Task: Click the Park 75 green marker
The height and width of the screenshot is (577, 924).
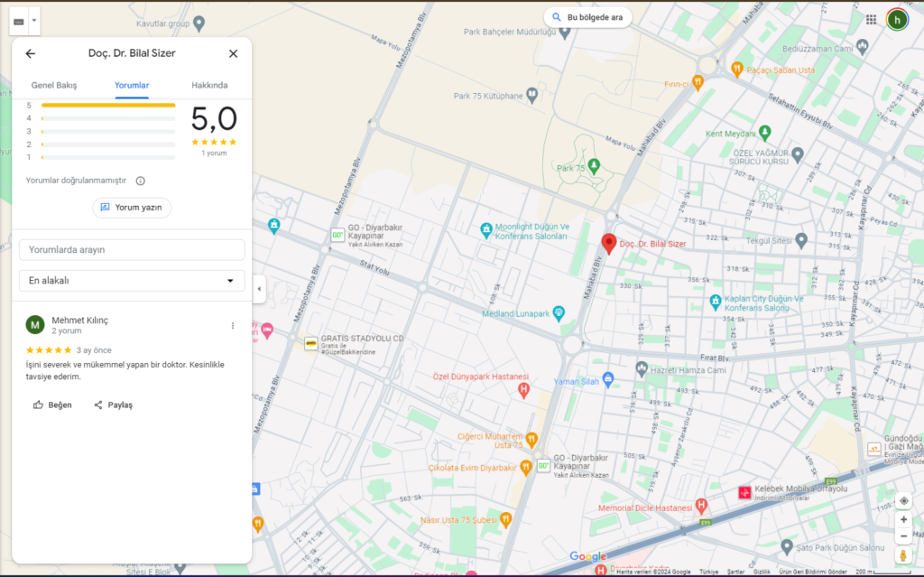Action: (x=594, y=166)
